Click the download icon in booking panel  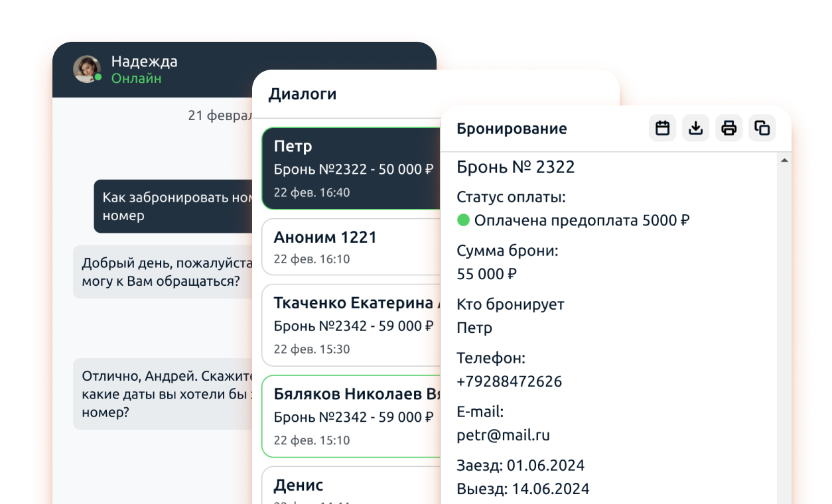pyautogui.click(x=695, y=128)
